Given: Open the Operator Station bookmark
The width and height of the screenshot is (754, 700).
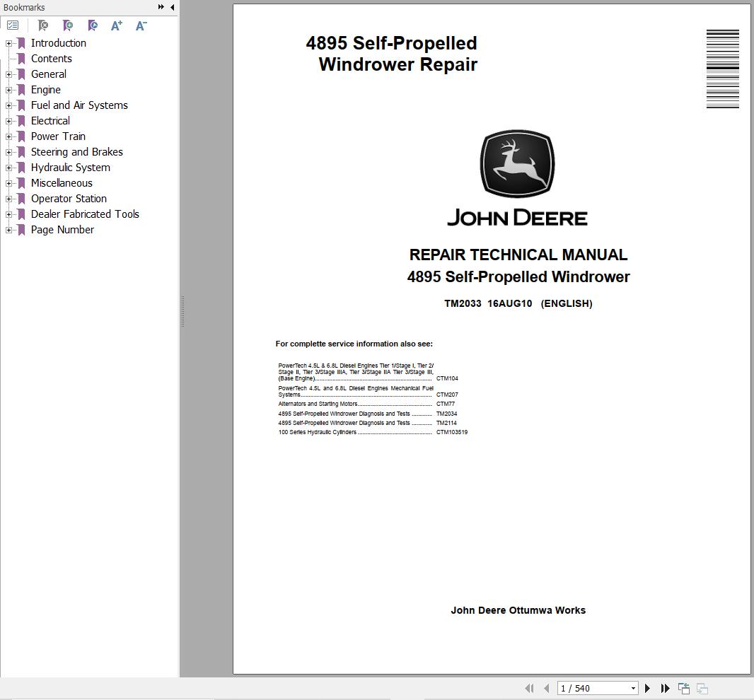Looking at the screenshot, I should [x=69, y=199].
